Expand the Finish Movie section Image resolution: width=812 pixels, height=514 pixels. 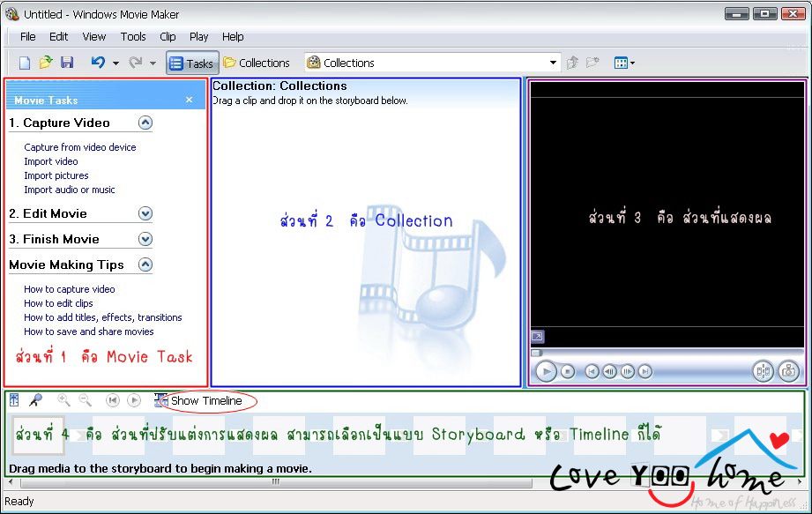145,239
